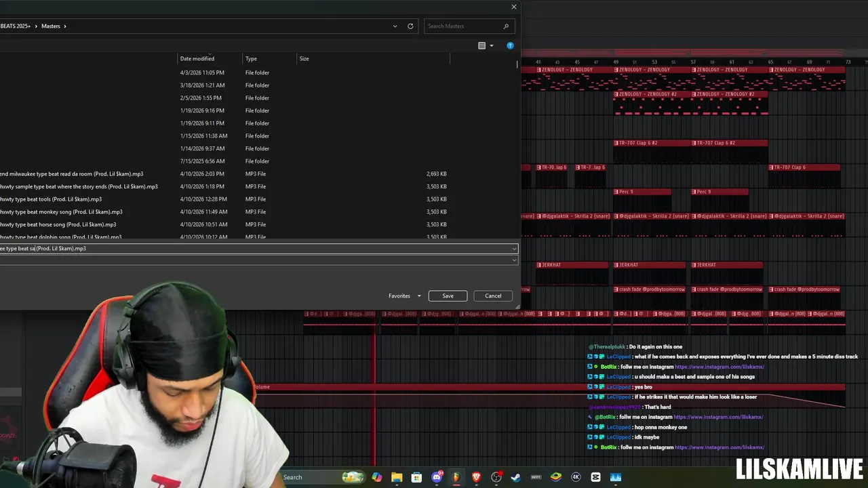This screenshot has height=488, width=868.
Task: Select the 'horse song' mp3 file
Action: click(x=224, y=224)
